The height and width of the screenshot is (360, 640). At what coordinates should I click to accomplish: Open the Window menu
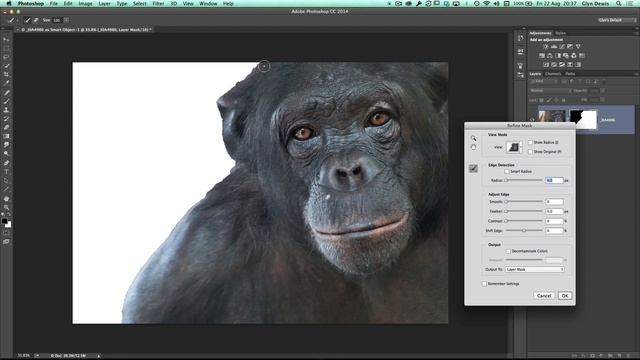pyautogui.click(x=208, y=4)
